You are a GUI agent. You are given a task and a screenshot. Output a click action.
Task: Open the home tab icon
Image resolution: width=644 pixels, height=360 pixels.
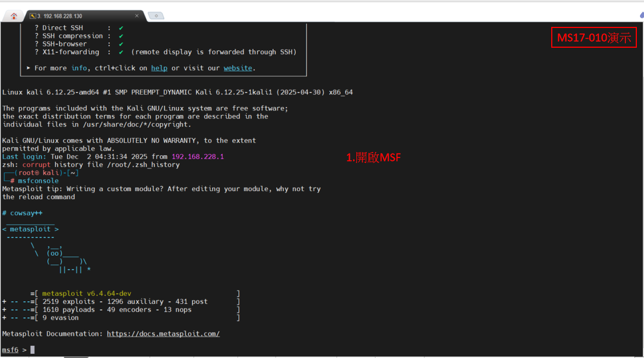(x=14, y=16)
